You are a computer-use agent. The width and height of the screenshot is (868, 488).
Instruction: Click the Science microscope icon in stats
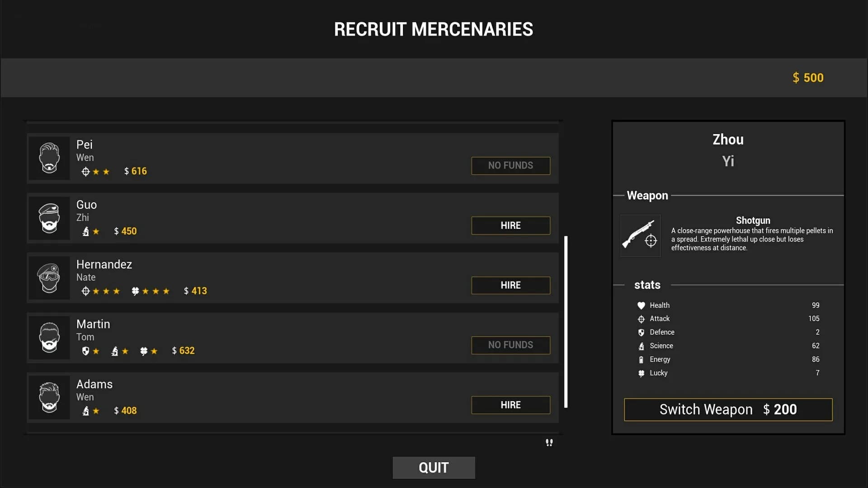641,346
